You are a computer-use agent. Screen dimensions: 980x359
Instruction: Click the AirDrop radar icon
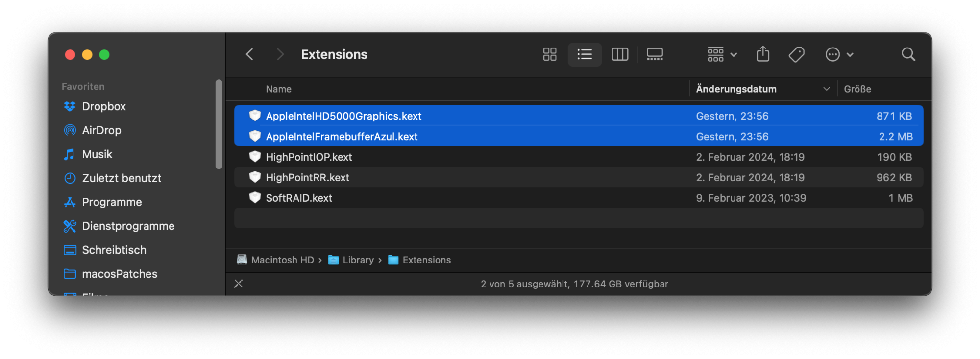pyautogui.click(x=70, y=130)
